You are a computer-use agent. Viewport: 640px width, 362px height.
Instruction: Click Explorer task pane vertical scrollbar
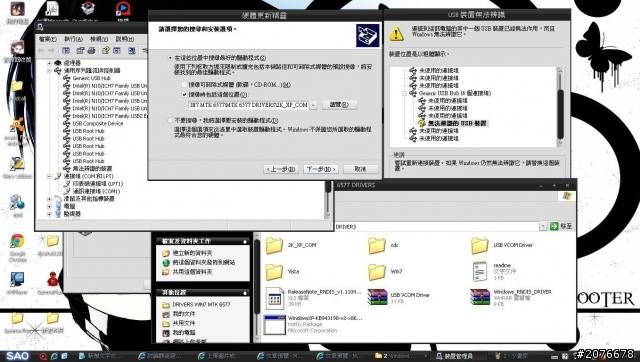(257, 278)
